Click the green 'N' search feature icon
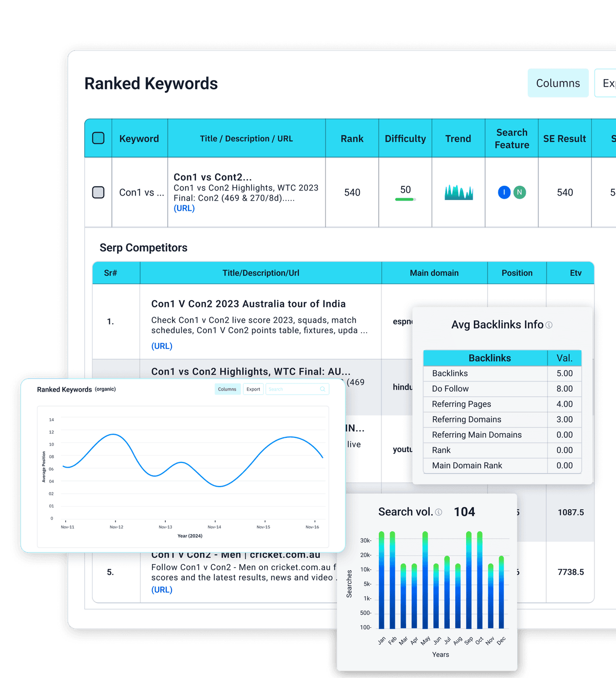616x678 pixels. [519, 192]
